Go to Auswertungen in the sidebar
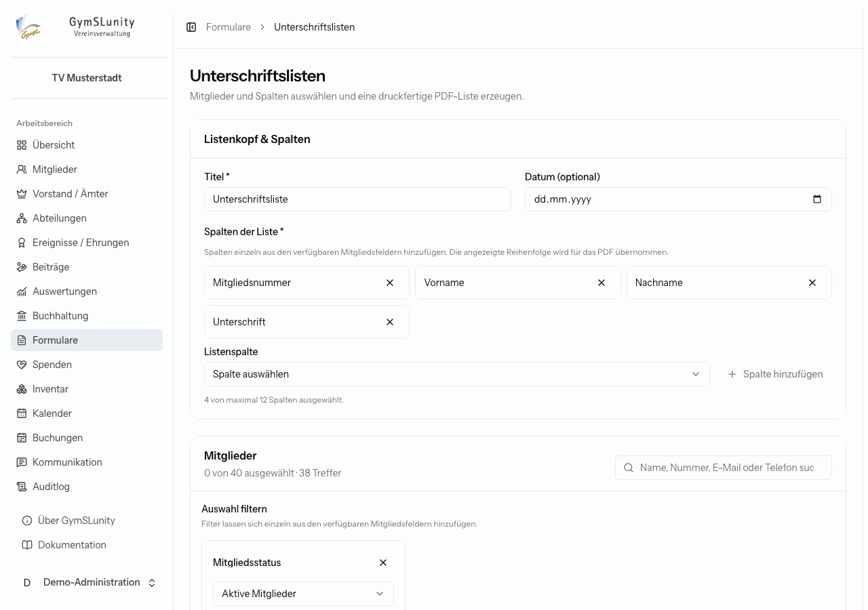Screen dimensions: 868x610 [x=87, y=291]
